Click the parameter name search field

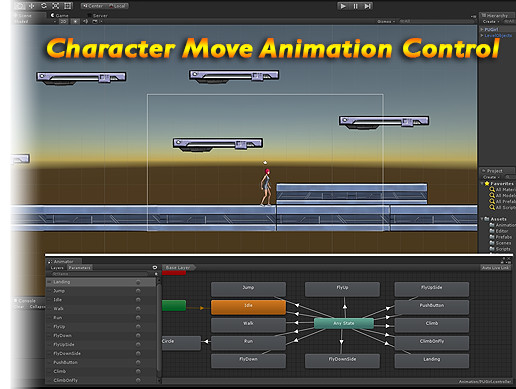[99, 274]
